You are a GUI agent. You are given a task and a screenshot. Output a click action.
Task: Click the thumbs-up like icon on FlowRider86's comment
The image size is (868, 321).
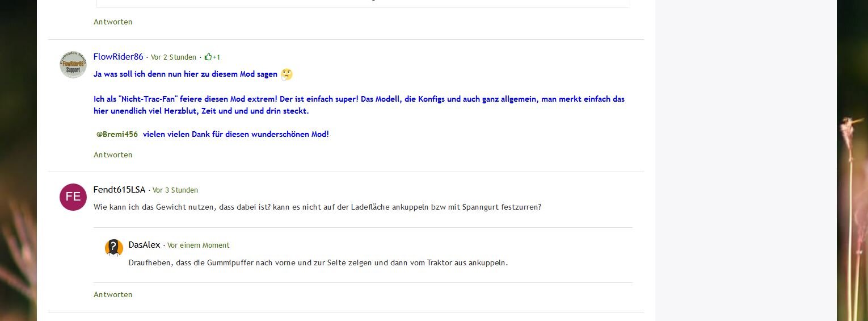[x=208, y=57]
